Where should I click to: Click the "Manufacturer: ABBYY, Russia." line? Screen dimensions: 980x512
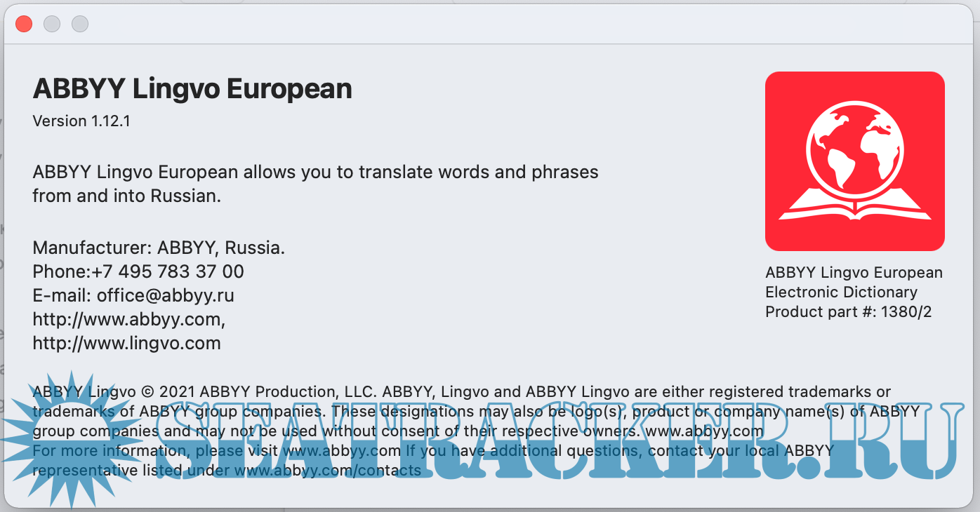pyautogui.click(x=159, y=248)
